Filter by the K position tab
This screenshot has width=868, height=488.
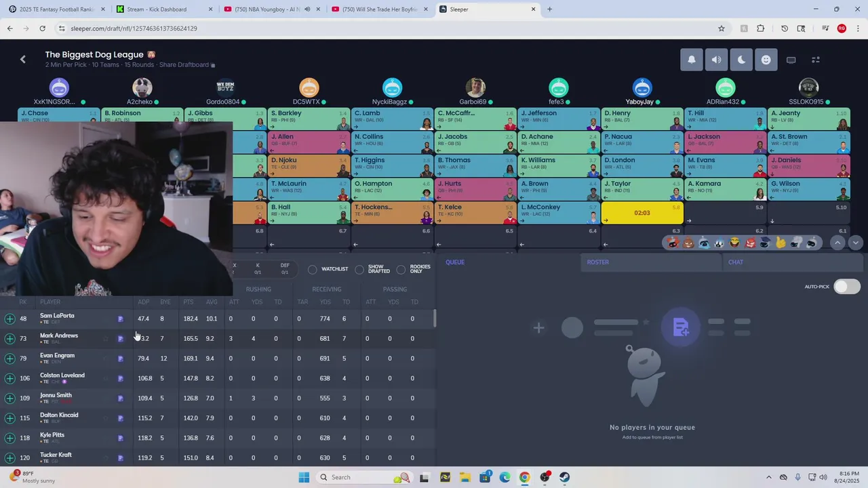[258, 269]
